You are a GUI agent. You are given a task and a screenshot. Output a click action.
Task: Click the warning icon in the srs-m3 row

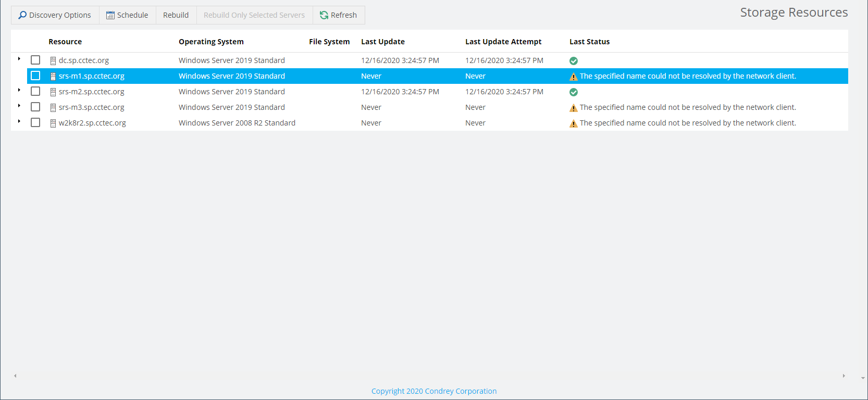[574, 108]
